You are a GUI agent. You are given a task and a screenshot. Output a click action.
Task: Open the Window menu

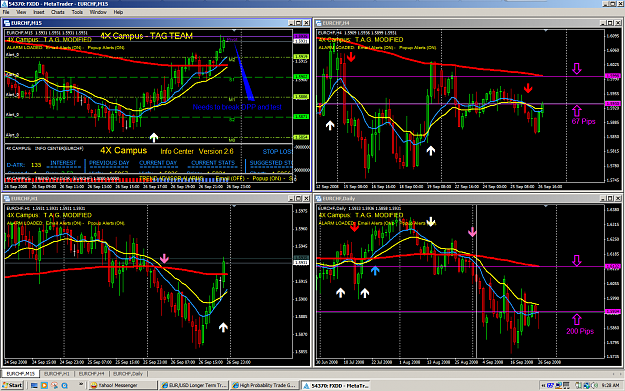(x=98, y=12)
